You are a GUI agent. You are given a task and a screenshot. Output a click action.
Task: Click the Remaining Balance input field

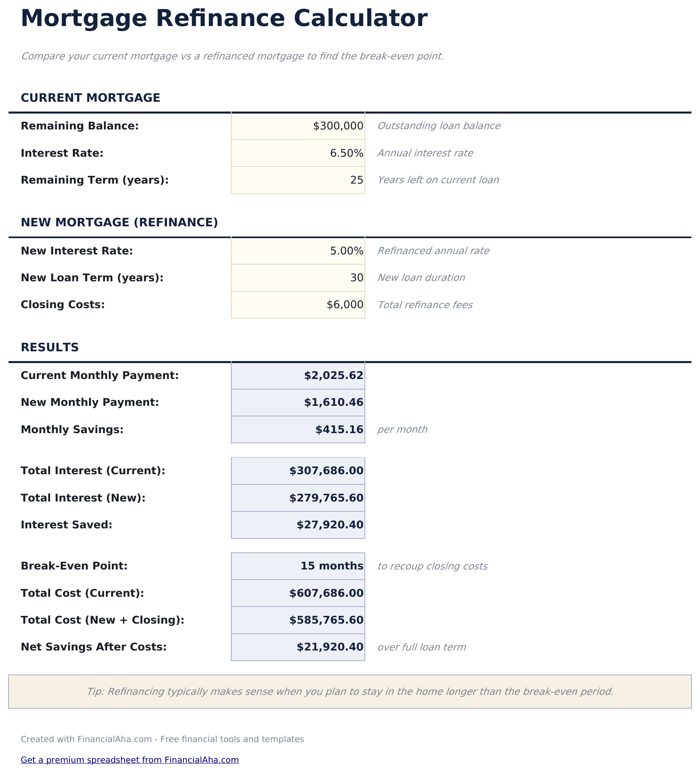click(x=298, y=126)
